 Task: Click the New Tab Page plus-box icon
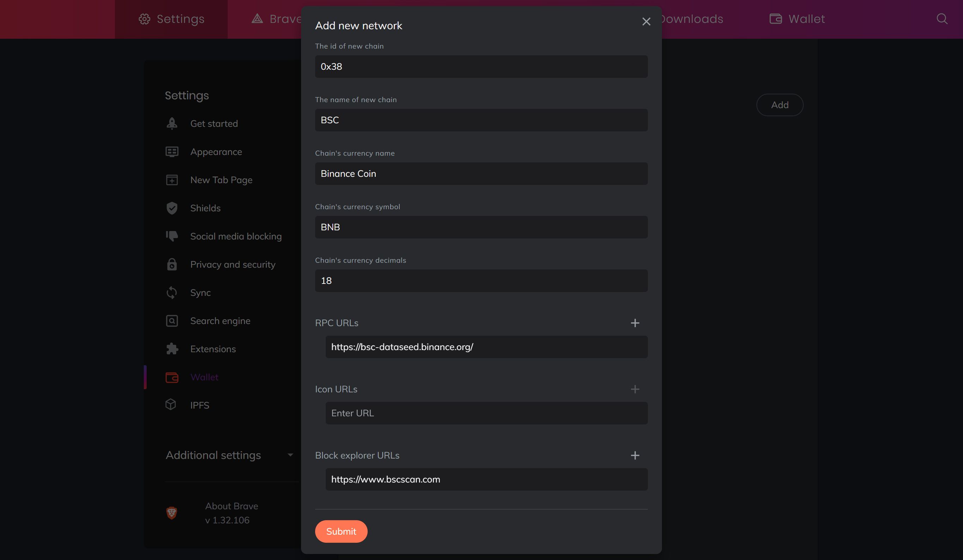[172, 180]
